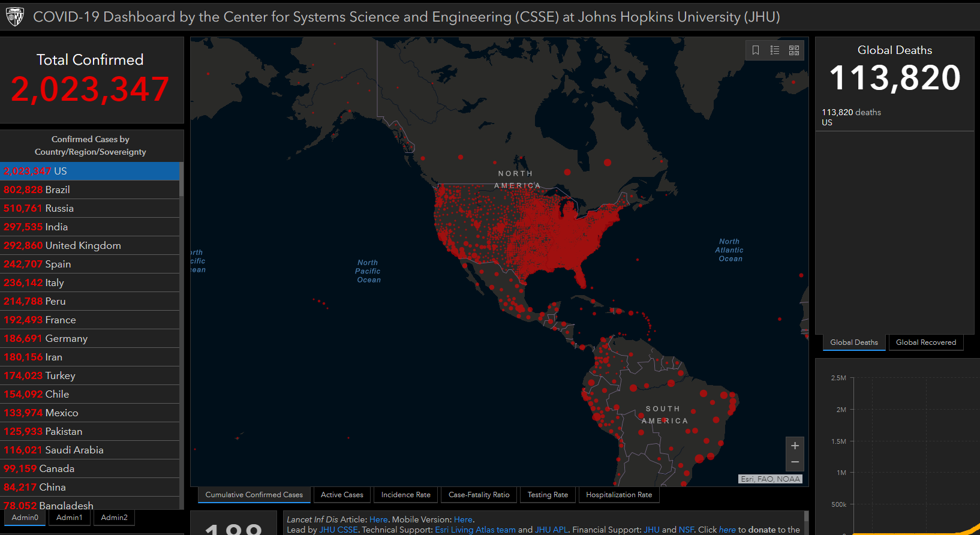Select India with 297,535 cases

coord(90,227)
